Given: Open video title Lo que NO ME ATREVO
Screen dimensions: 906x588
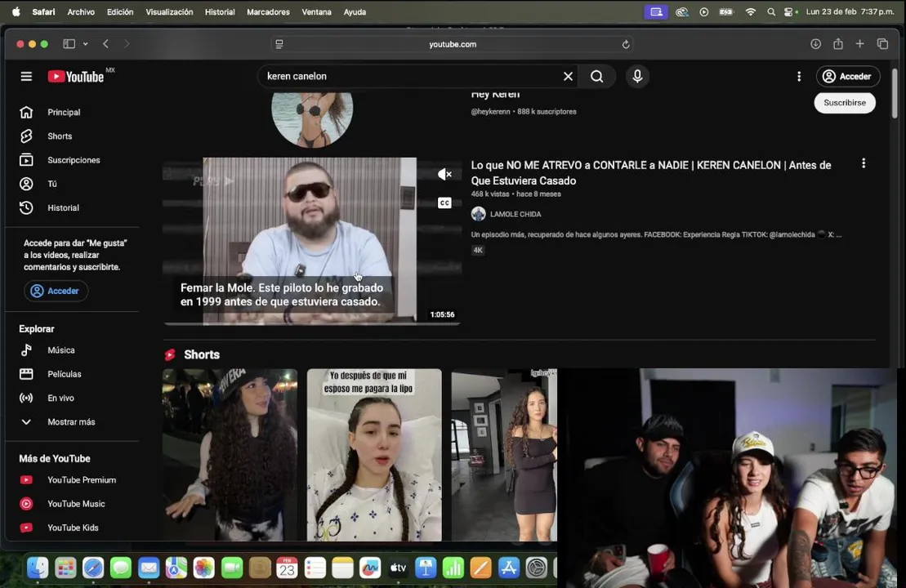Looking at the screenshot, I should pyautogui.click(x=651, y=172).
